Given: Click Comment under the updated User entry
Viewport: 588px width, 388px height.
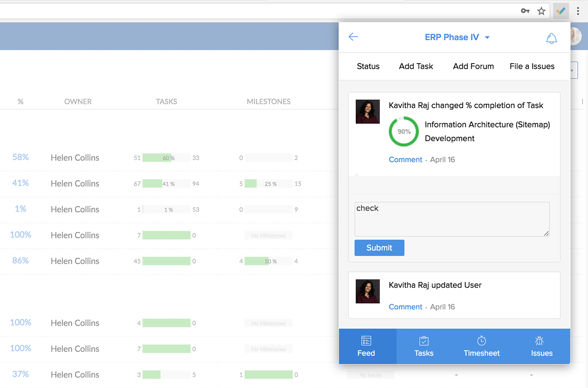Looking at the screenshot, I should point(405,307).
